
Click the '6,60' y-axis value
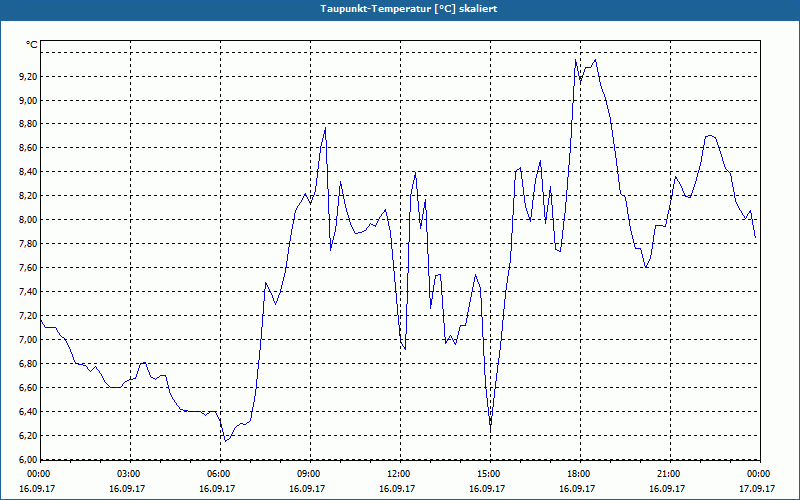[x=28, y=388]
